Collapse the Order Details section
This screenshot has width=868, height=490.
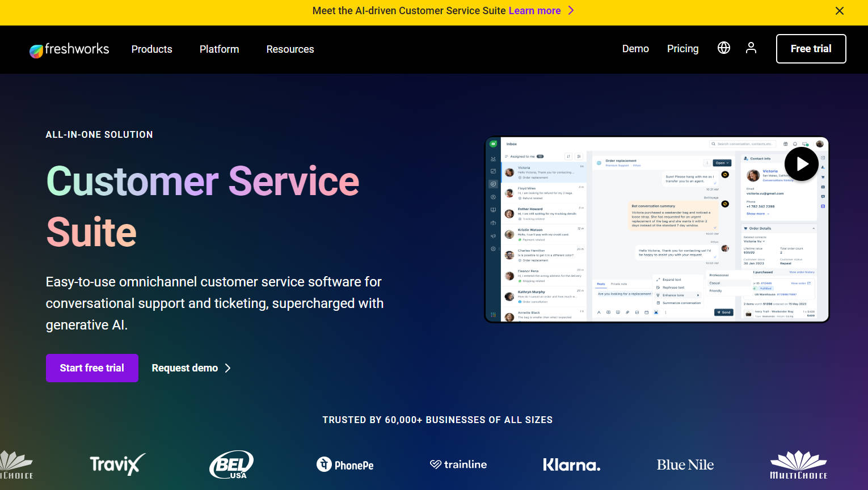point(814,228)
